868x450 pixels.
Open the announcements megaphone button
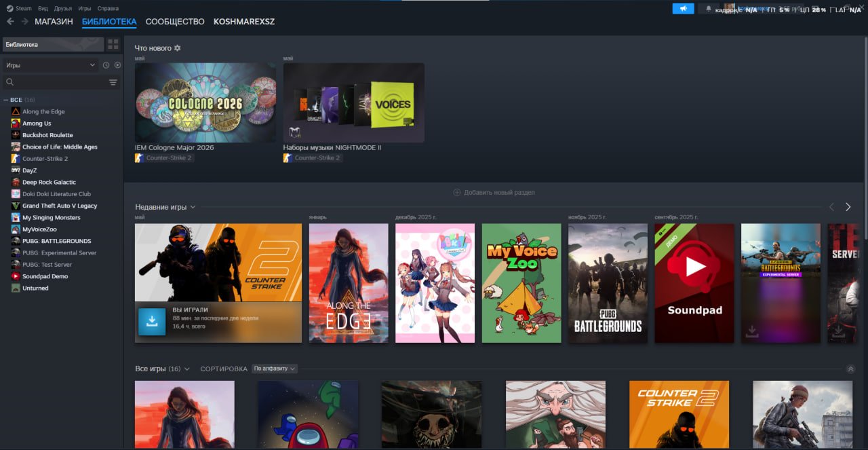683,9
